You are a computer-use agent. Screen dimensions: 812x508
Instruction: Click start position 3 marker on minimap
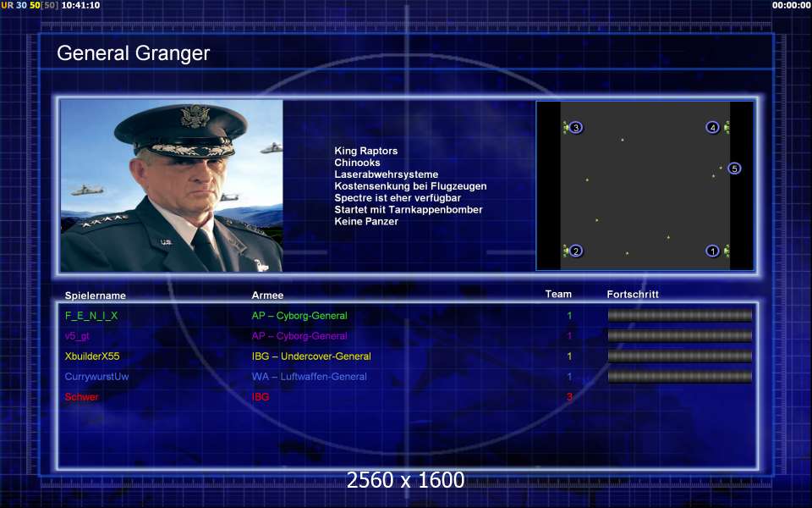[x=575, y=127]
